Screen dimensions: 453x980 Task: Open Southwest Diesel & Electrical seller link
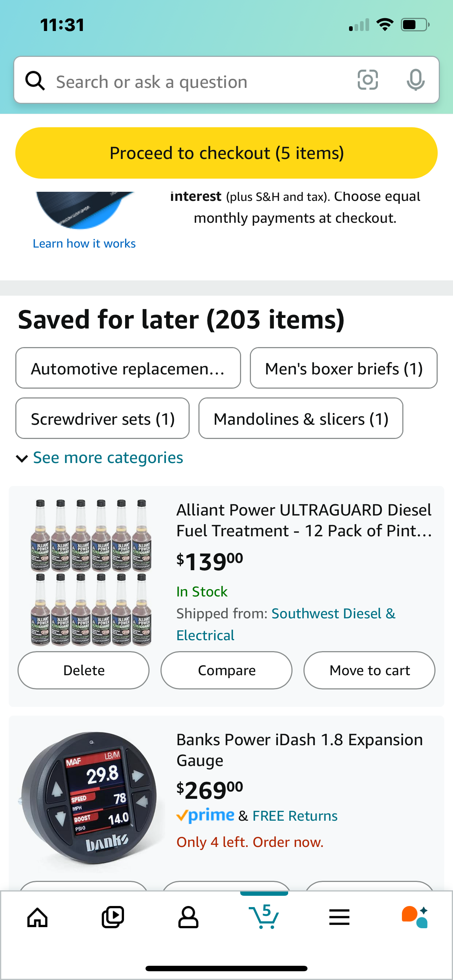[333, 614]
